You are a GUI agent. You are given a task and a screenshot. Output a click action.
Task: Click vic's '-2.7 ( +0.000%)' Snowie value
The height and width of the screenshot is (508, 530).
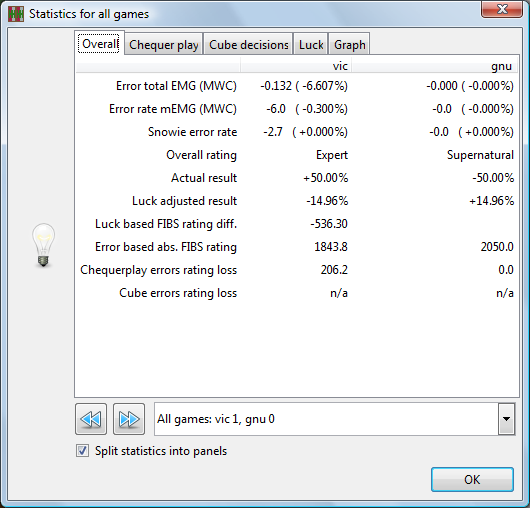pyautogui.click(x=306, y=132)
